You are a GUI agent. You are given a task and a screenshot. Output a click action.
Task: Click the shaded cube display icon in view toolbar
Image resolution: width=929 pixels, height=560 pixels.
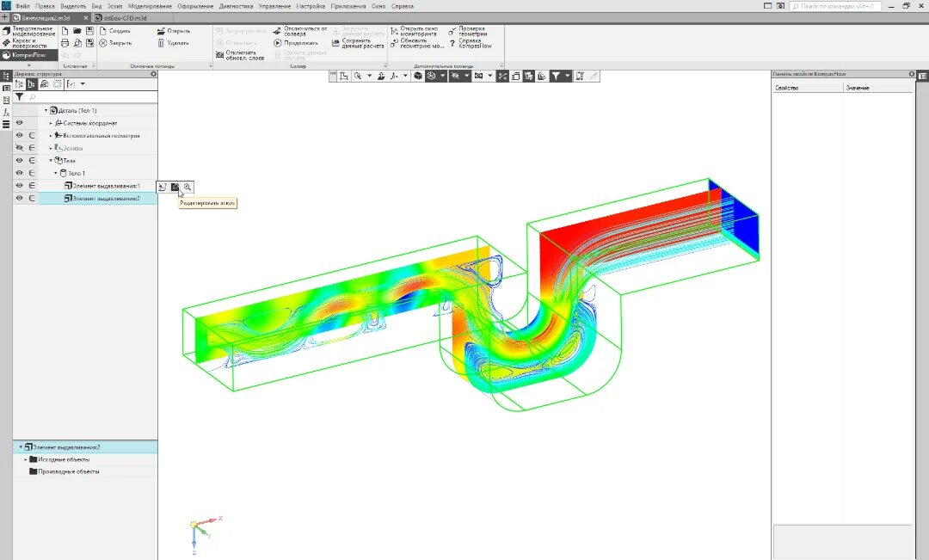click(418, 76)
